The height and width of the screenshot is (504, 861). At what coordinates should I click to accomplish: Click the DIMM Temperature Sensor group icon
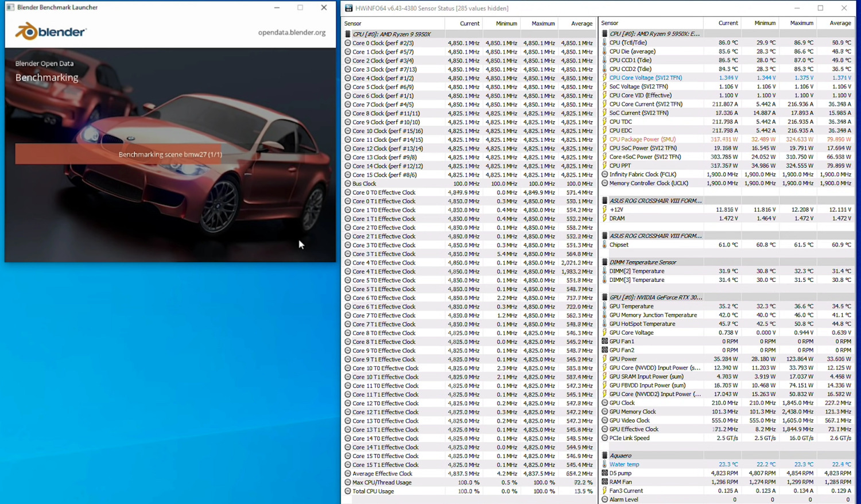tap(604, 262)
